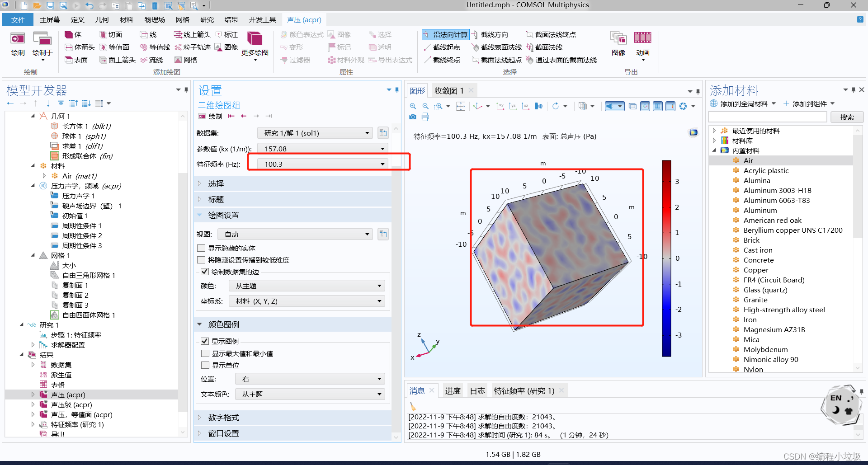
Task: Enable 显示隐藏的实体 checkbox
Action: click(x=202, y=248)
